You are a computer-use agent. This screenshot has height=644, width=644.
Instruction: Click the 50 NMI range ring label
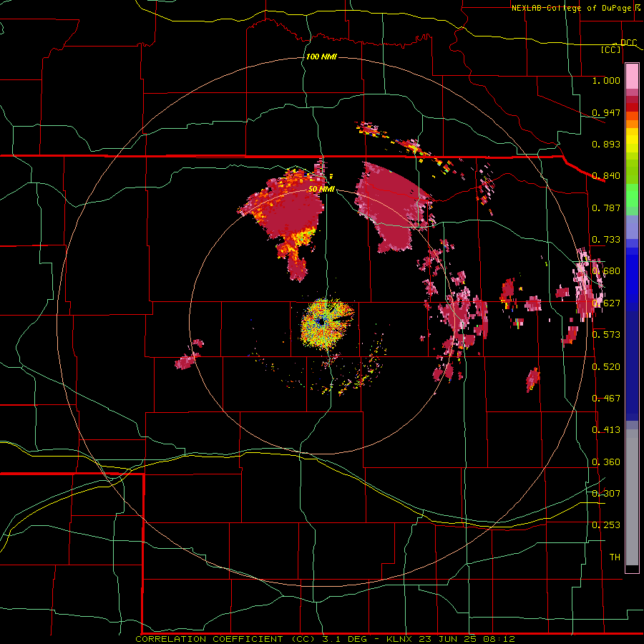click(x=321, y=189)
